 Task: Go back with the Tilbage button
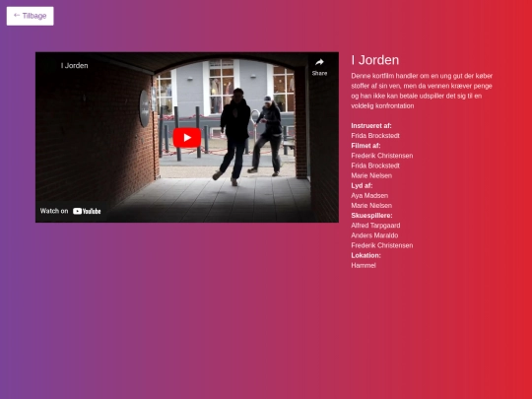(30, 16)
